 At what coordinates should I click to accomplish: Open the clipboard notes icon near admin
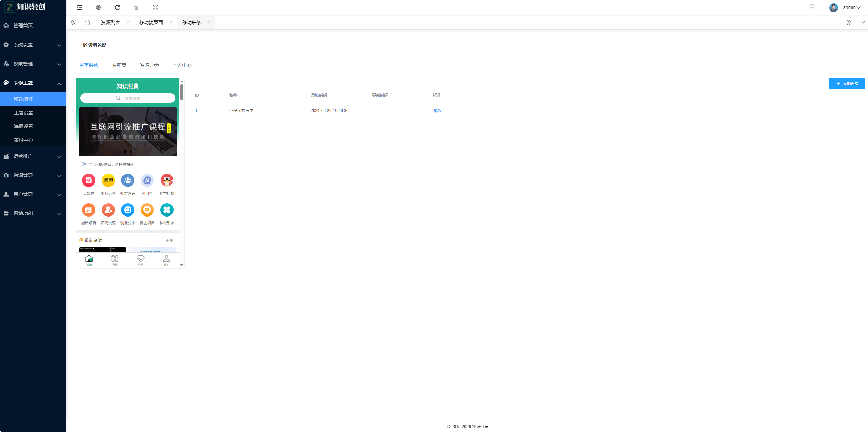812,7
